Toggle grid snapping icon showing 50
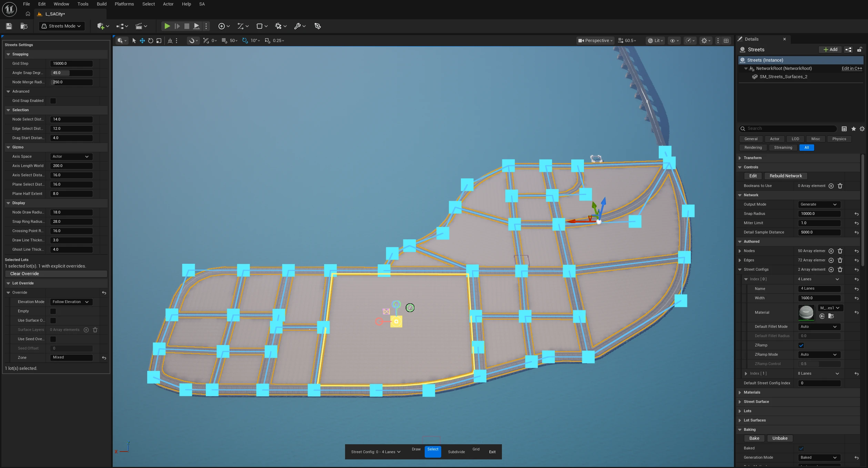The height and width of the screenshot is (468, 868). coord(224,41)
